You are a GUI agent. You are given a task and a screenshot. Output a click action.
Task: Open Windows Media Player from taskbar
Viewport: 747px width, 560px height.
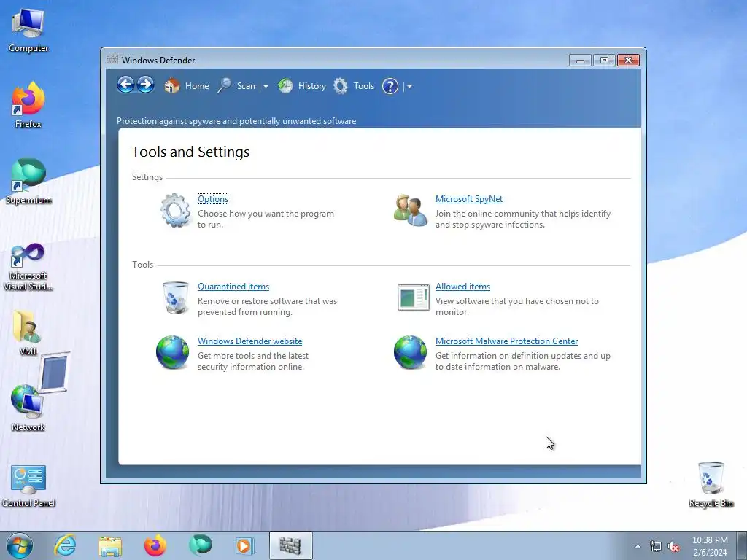pyautogui.click(x=245, y=545)
